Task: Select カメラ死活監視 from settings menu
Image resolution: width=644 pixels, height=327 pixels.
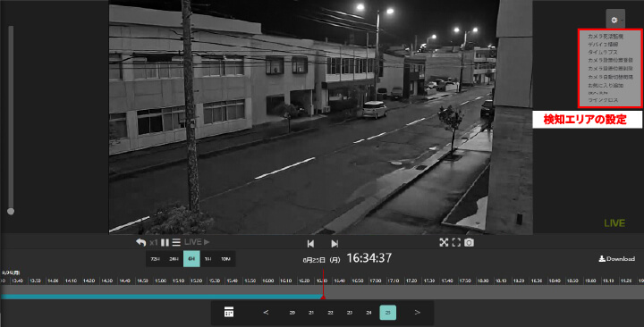Action: point(606,37)
